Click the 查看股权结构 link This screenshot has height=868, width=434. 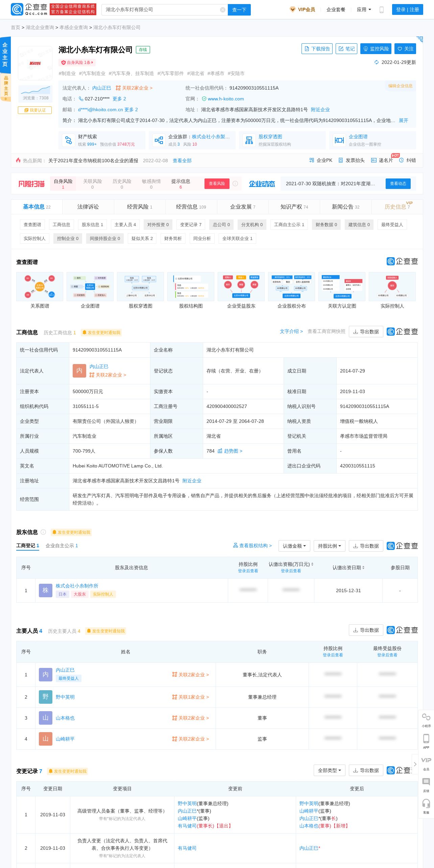point(252,546)
